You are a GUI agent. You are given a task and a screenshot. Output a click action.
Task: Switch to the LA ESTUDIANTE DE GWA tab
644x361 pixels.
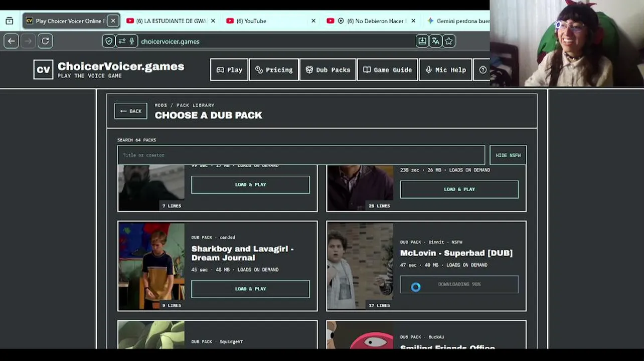point(171,21)
